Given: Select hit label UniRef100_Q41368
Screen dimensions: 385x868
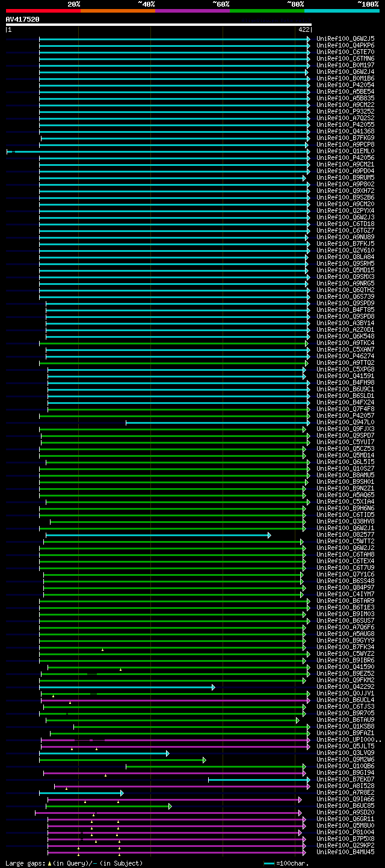Looking at the screenshot, I should point(345,131).
